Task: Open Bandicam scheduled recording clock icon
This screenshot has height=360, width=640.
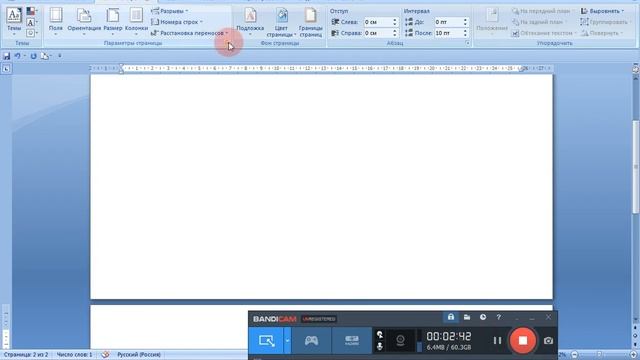Action: 482,317
